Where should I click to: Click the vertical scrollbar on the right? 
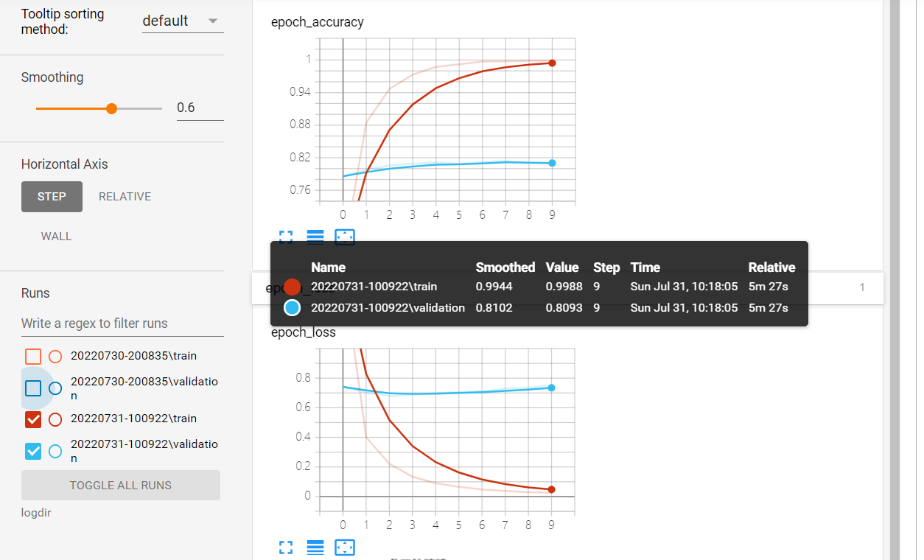pyautogui.click(x=895, y=280)
